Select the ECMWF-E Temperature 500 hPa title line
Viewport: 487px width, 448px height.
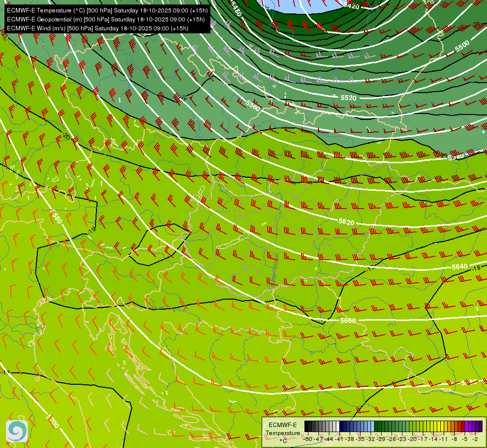(x=107, y=10)
